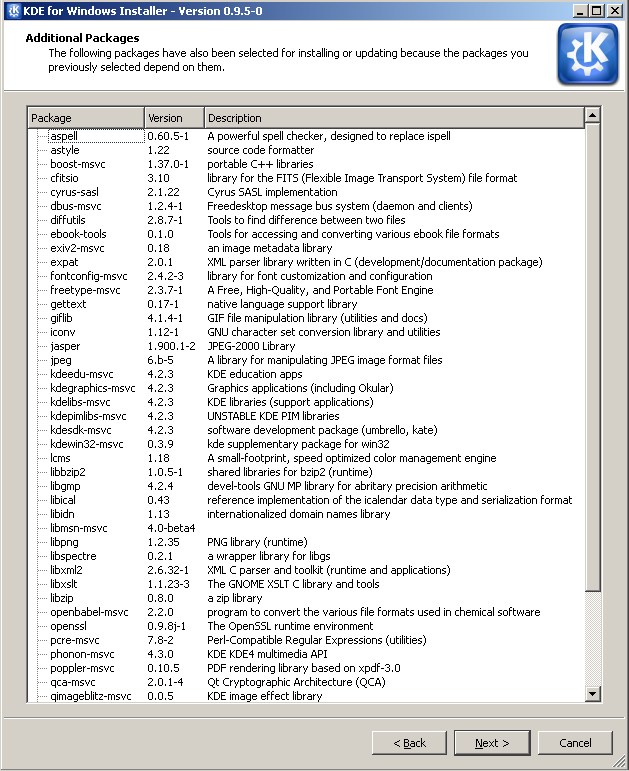Sort list by Package column header
Viewport: 629px width, 771px height.
tap(86, 118)
